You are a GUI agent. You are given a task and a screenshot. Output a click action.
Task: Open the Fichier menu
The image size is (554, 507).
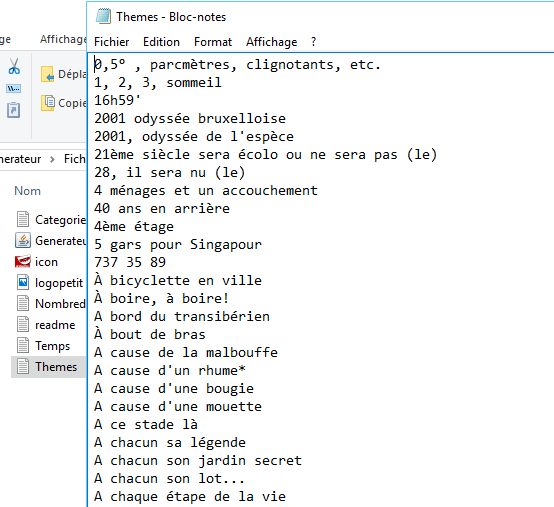click(112, 42)
